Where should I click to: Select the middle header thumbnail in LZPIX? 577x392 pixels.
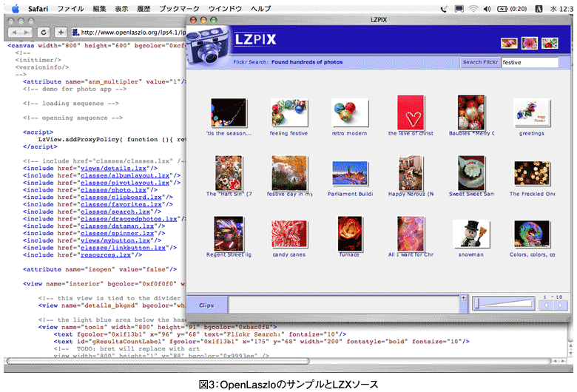530,43
